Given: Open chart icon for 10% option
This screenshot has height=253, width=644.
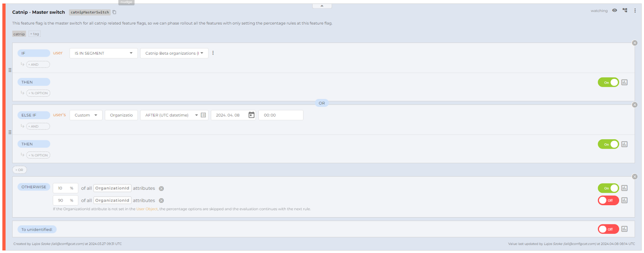Looking at the screenshot, I should [x=624, y=188].
